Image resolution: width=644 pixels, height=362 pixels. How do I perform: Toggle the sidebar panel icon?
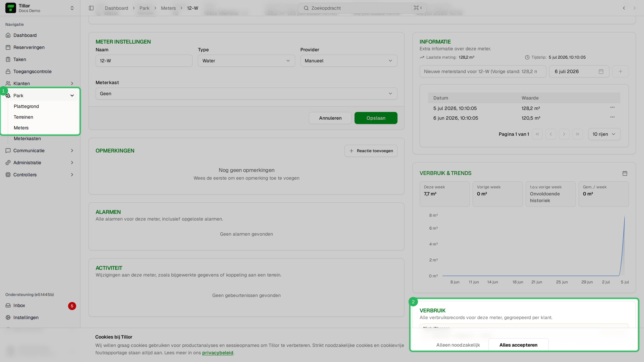click(x=91, y=8)
